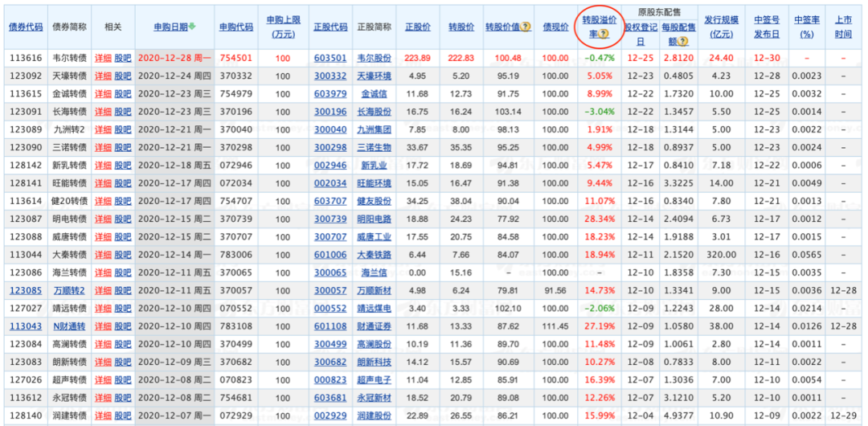Sort by the 转股价值 header text
This screenshot has height=426, width=868.
pos(503,27)
